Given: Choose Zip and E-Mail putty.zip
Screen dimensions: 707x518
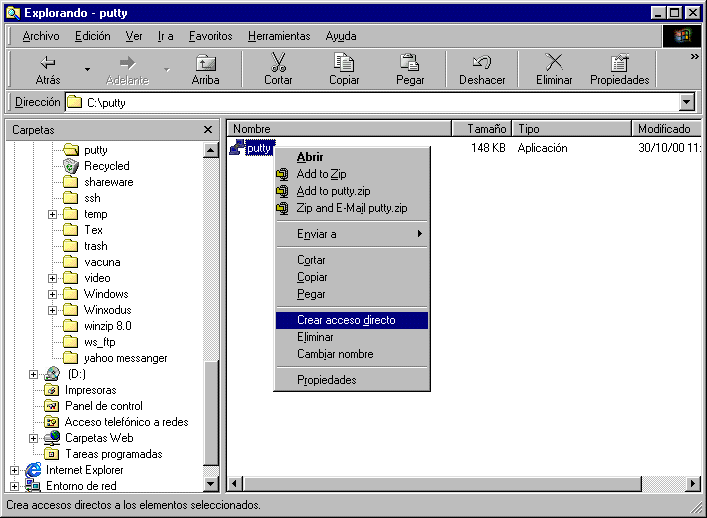Looking at the screenshot, I should point(352,208).
